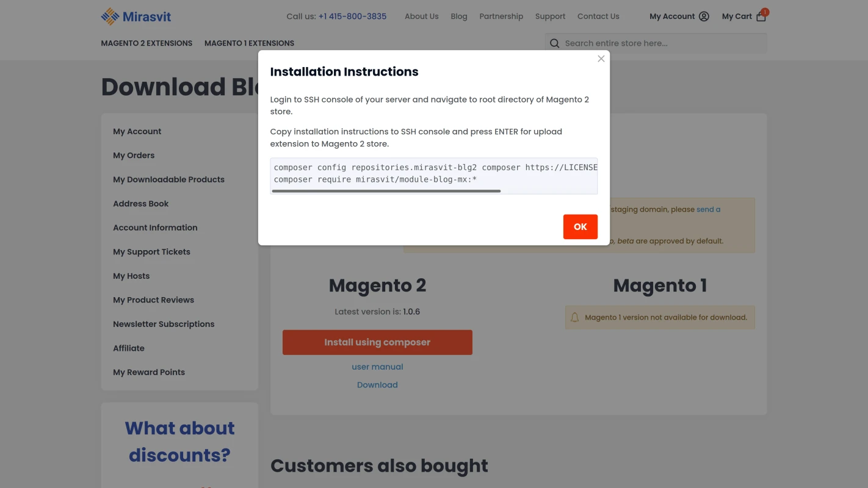Click the Download link
This screenshot has height=488, width=868.
pyautogui.click(x=377, y=385)
